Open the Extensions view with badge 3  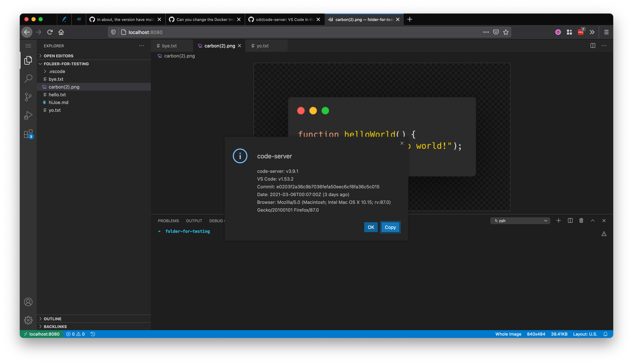(28, 134)
